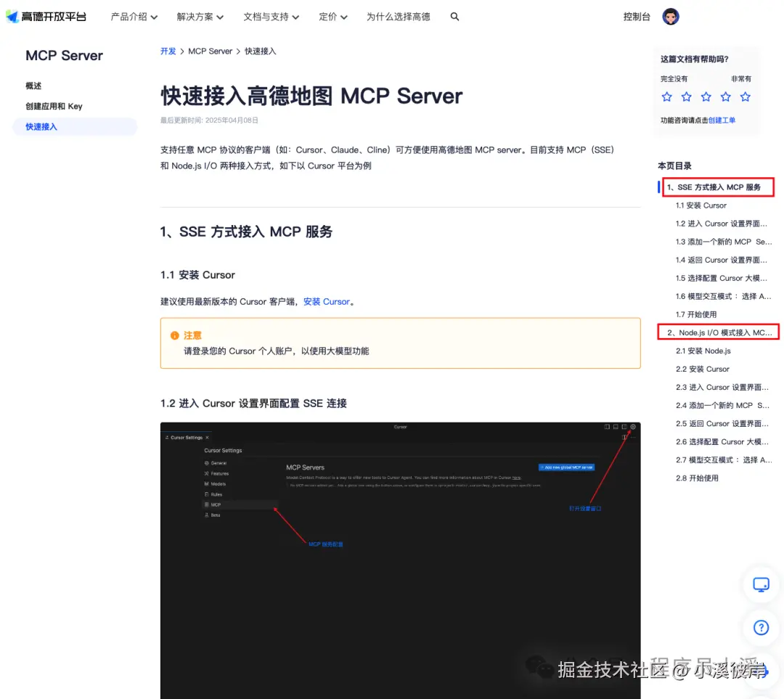Select the first rating star near 完全没有

coord(666,97)
